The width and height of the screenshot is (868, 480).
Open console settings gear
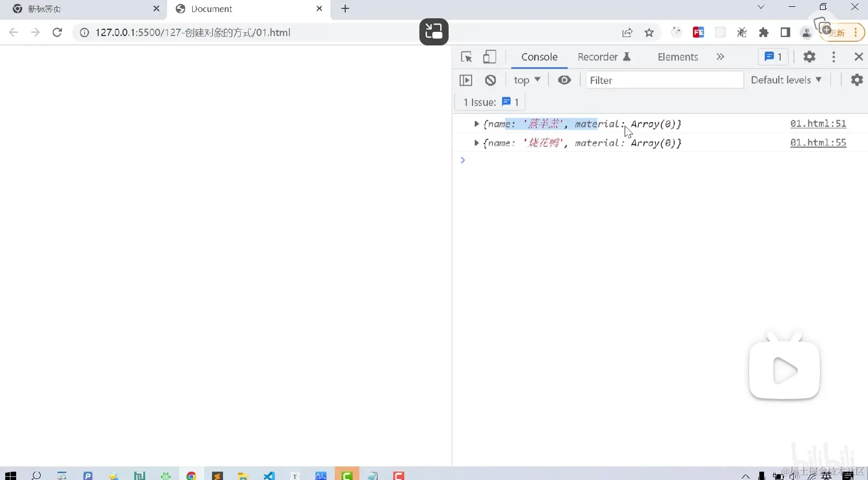point(857,80)
